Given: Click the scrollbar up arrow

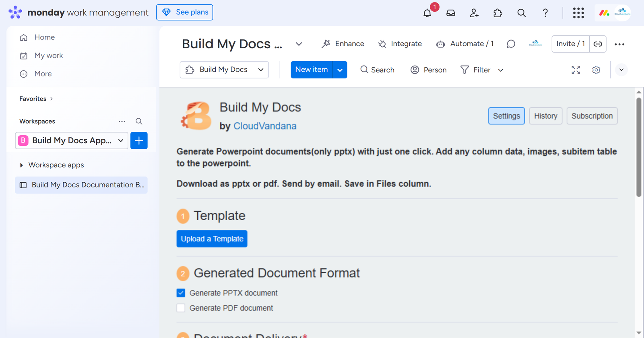Looking at the screenshot, I should 639,92.
